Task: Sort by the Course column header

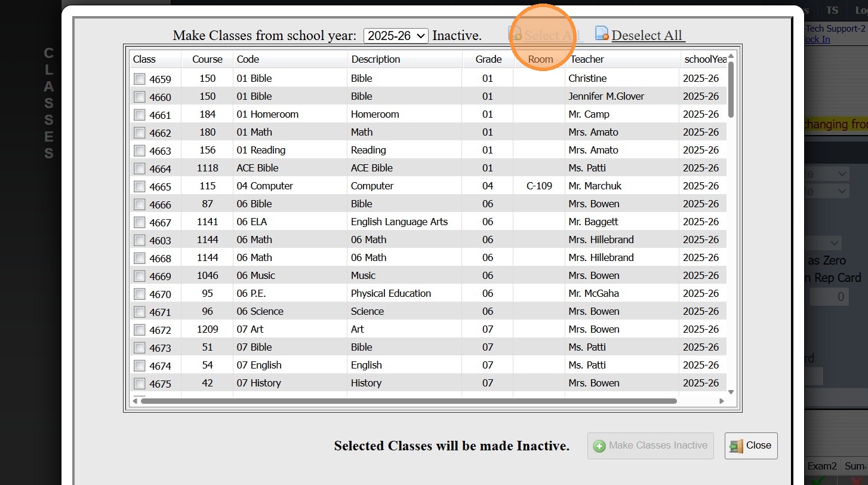Action: [207, 59]
